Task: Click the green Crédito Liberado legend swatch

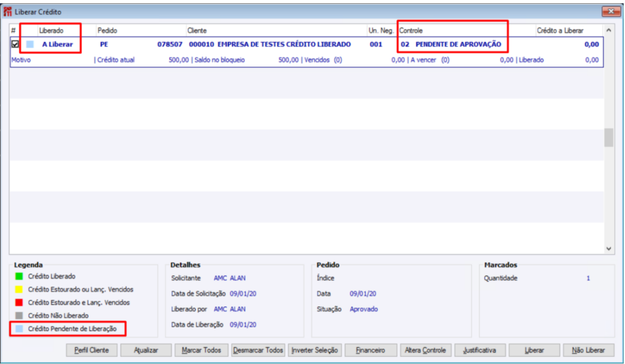Action: coord(19,276)
